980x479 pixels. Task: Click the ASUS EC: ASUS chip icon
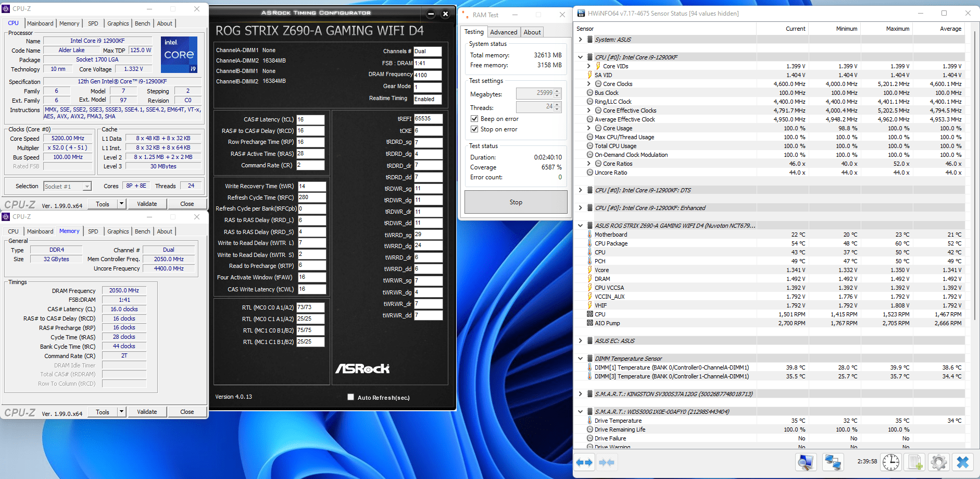pos(590,341)
